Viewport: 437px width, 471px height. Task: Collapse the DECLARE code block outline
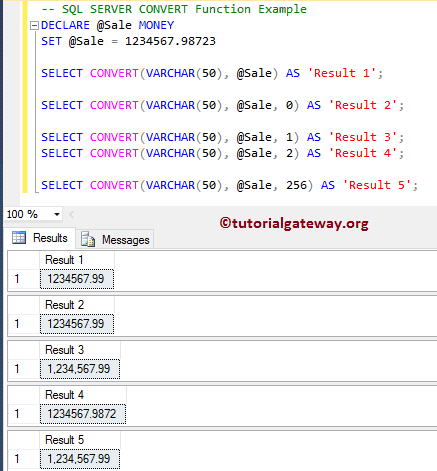34,26
